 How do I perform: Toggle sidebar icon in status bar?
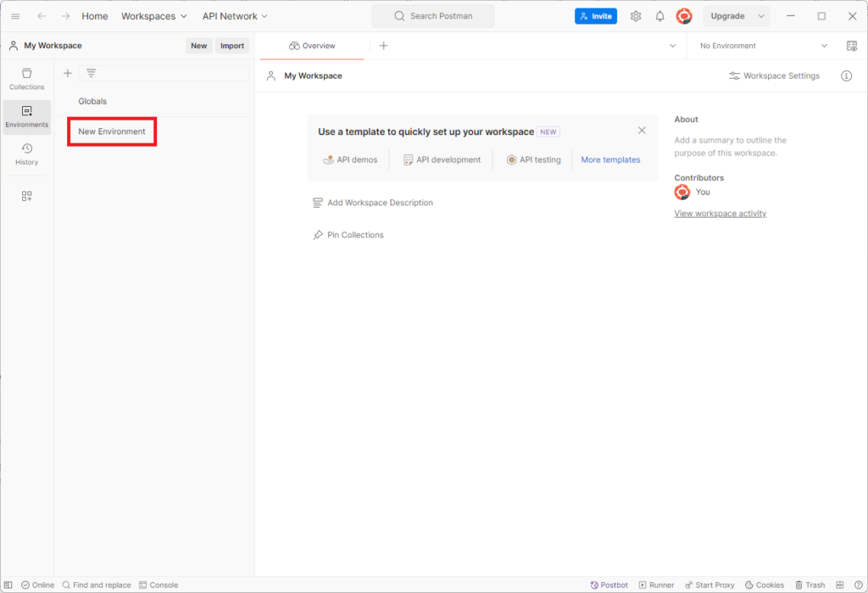(8, 585)
